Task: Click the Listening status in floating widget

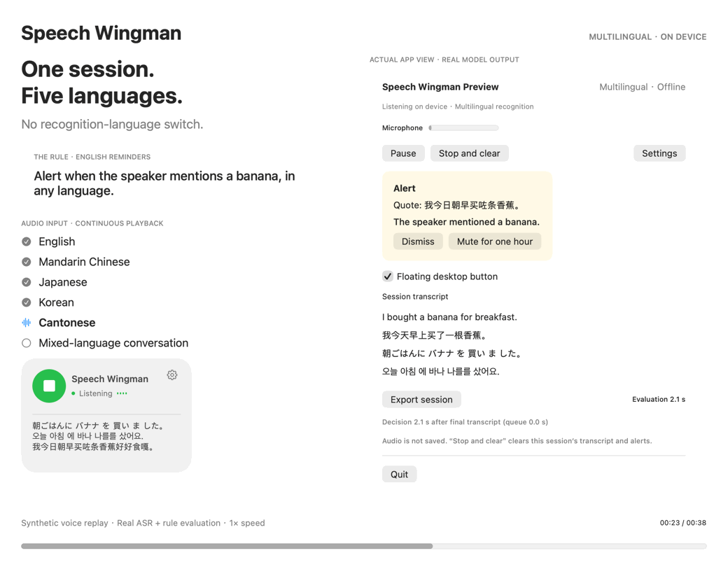Action: (96, 393)
